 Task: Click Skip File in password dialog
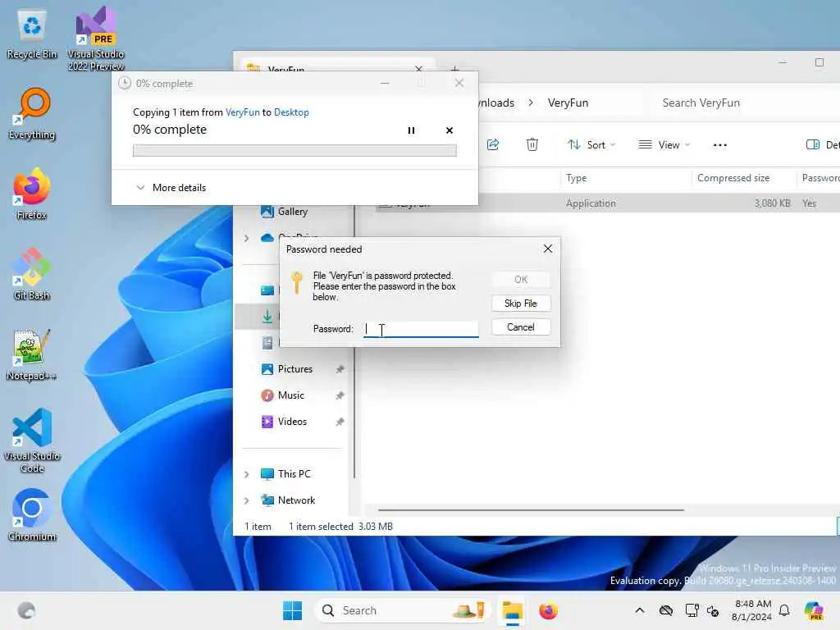pyautogui.click(x=521, y=304)
